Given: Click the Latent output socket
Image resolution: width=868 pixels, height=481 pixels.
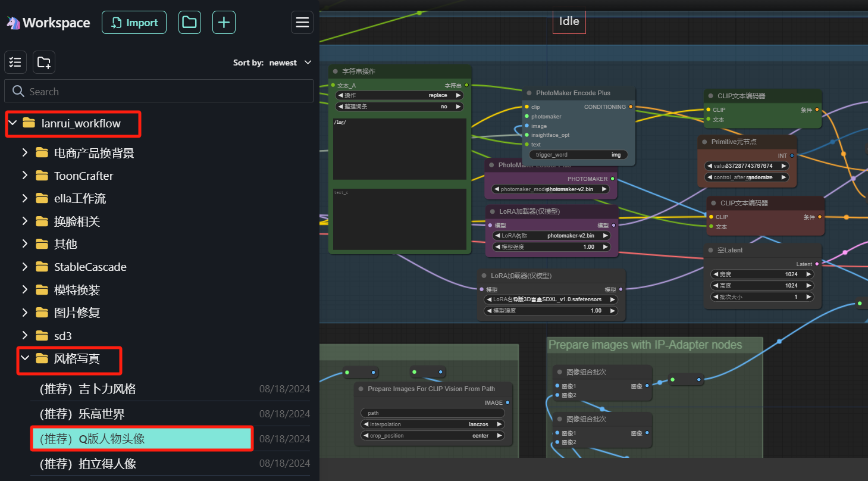Looking at the screenshot, I should 817,264.
